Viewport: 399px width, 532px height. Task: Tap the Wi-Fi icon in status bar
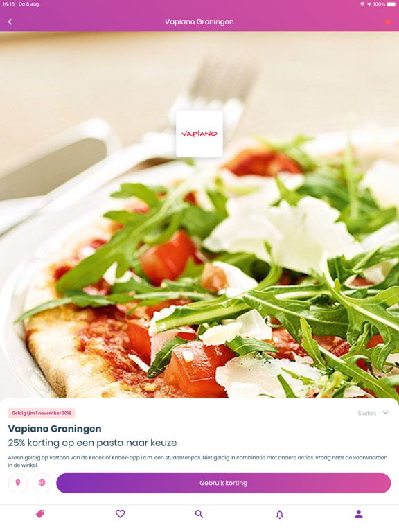pyautogui.click(x=362, y=4)
